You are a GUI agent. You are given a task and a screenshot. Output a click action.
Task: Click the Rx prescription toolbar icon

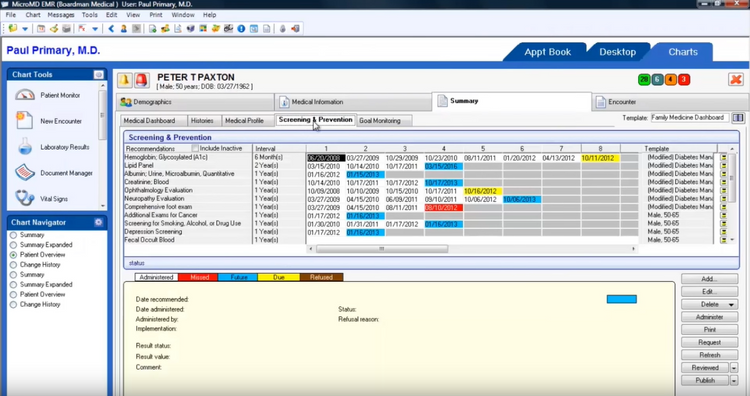[x=82, y=29]
